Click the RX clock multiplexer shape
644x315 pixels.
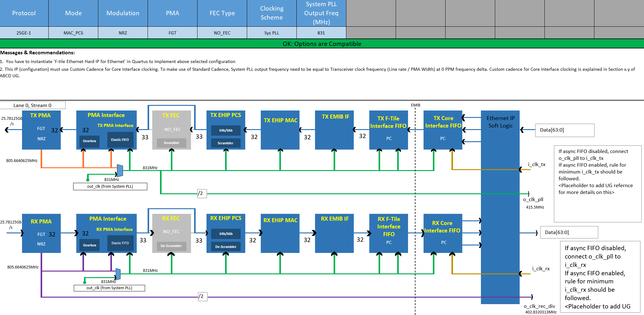(x=118, y=274)
